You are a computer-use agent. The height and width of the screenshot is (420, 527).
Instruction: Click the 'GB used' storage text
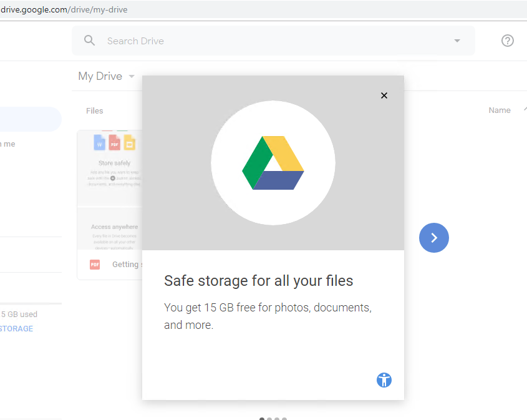pyautogui.click(x=19, y=314)
